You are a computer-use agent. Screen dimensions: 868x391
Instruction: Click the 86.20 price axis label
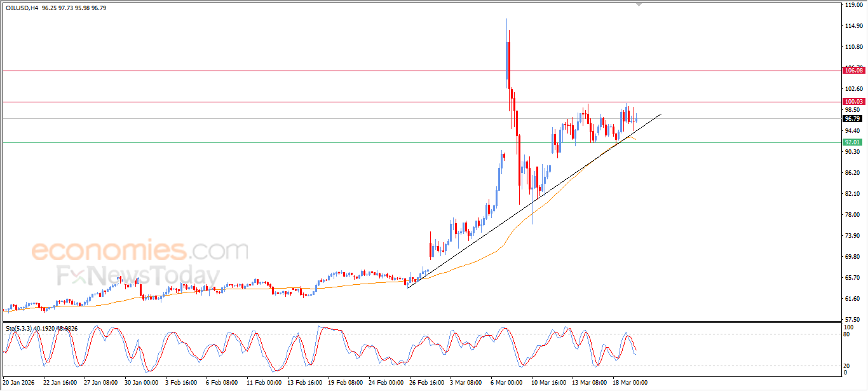tap(853, 172)
